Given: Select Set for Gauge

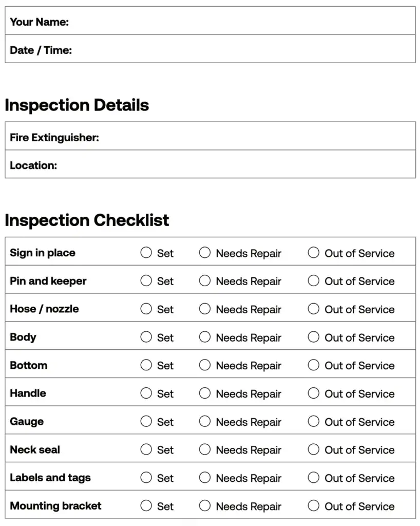Looking at the screenshot, I should tap(146, 421).
